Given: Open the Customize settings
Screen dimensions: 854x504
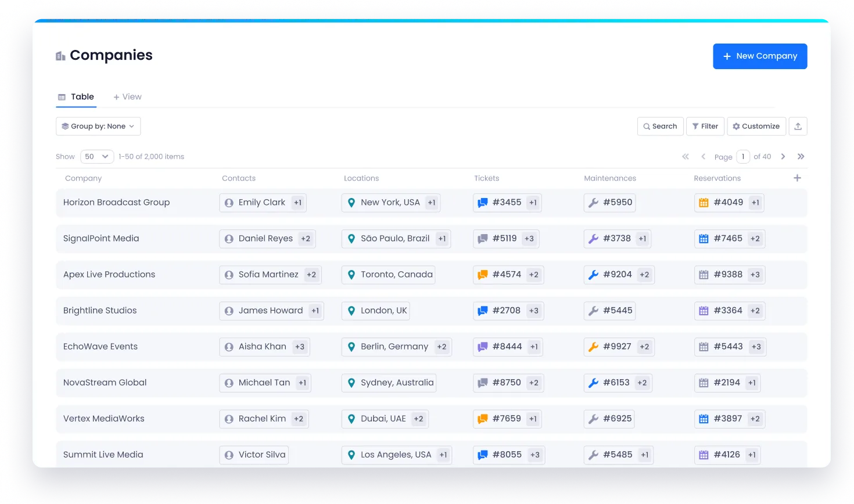Looking at the screenshot, I should pos(756,126).
